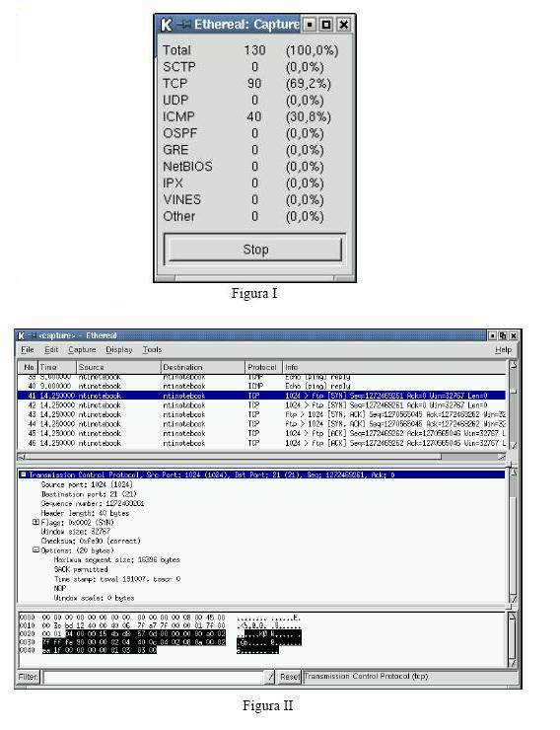This screenshot has width=560, height=730.
Task: Expand the Flags tree node
Action: point(35,523)
